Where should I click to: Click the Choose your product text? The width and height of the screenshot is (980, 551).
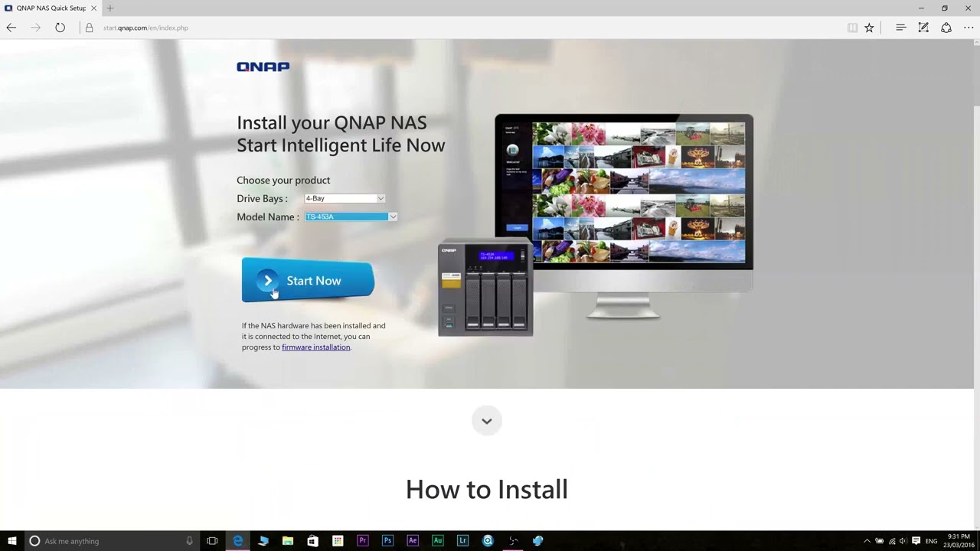[x=283, y=180]
